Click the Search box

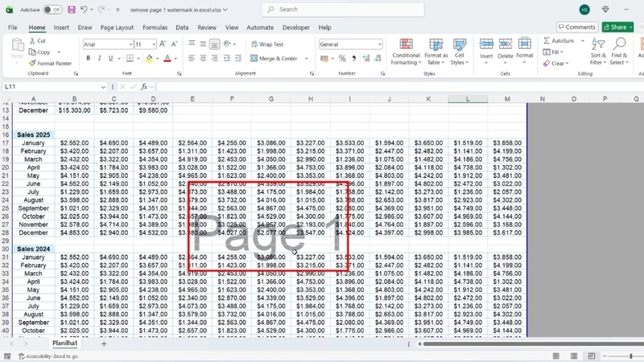click(x=343, y=10)
